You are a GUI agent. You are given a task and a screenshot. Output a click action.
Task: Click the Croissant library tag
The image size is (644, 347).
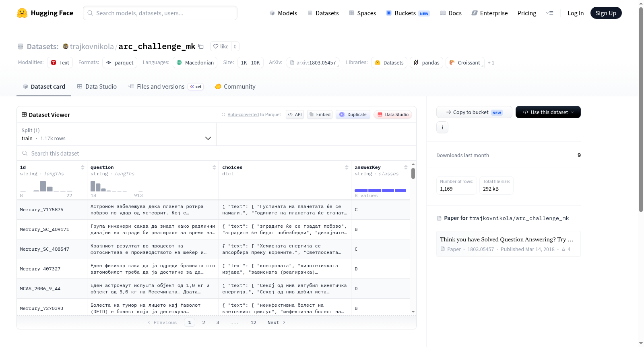click(464, 62)
